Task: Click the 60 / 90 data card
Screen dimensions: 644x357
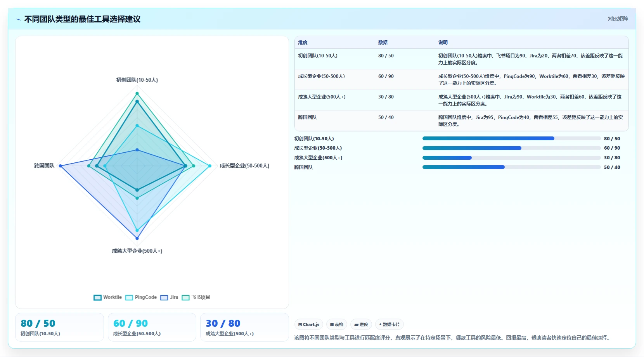Action: [152, 327]
